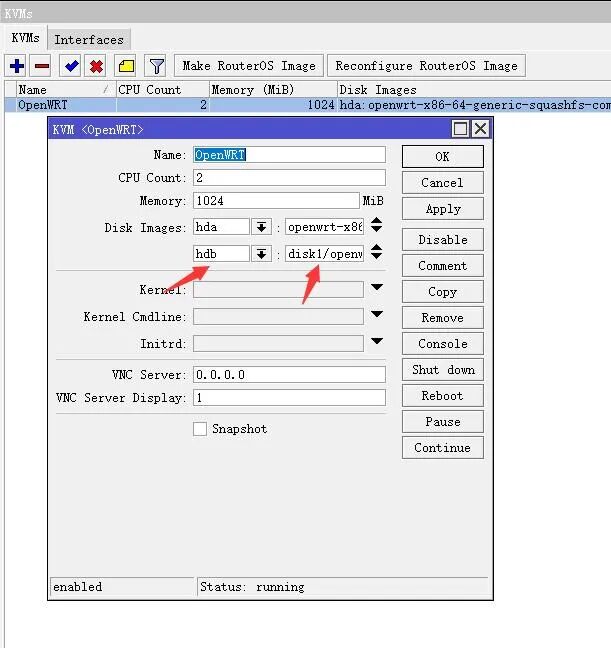
Task: Expand the Kernel Cmdline field arrow
Action: (x=377, y=314)
